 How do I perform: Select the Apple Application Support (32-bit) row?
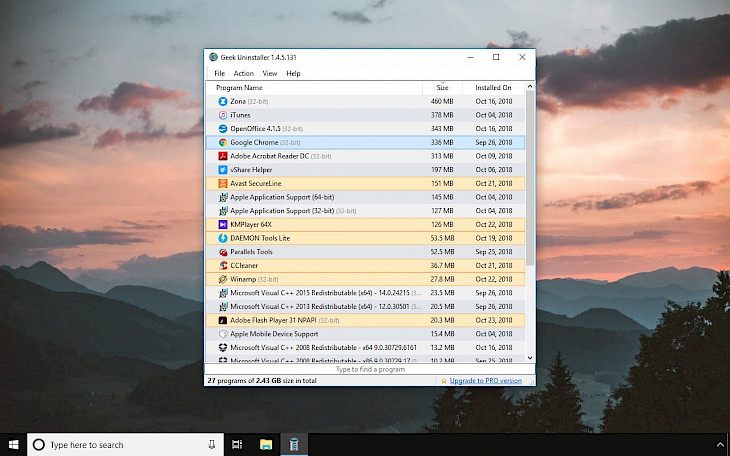[x=365, y=211]
